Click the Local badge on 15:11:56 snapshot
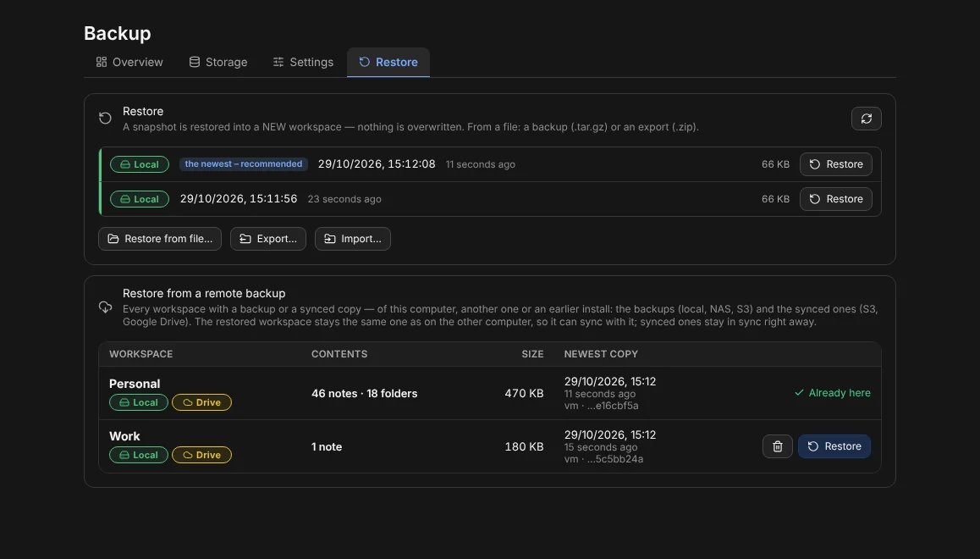Image resolution: width=980 pixels, height=559 pixels. 140,199
